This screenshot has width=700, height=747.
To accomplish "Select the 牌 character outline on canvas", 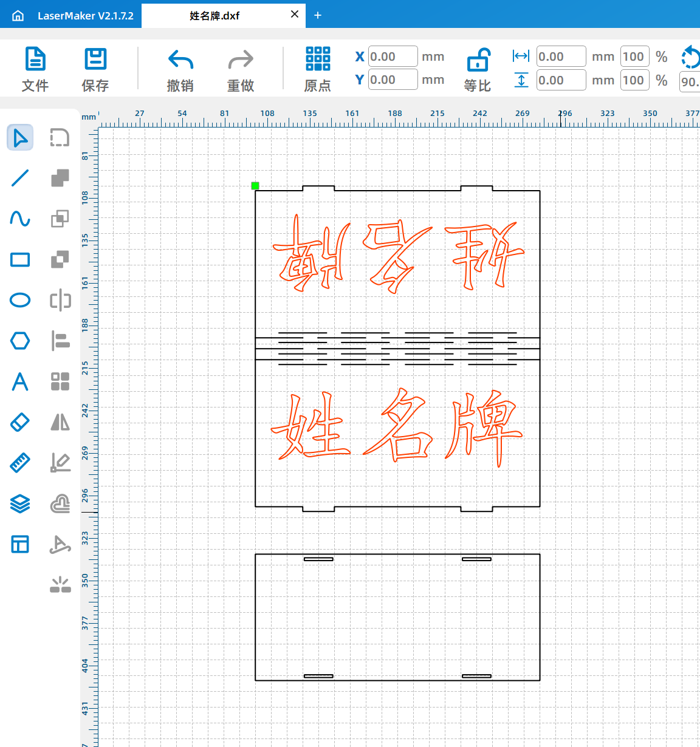I will coord(484,428).
